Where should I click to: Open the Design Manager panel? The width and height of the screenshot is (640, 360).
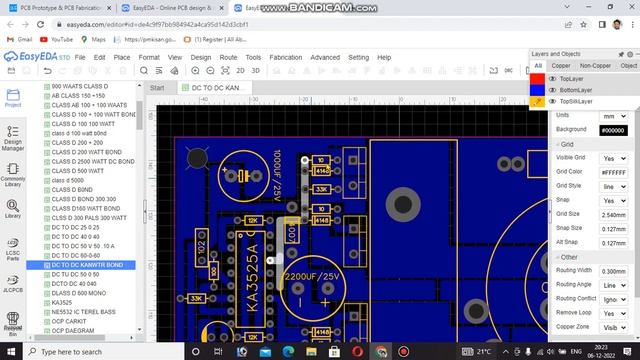(13, 138)
